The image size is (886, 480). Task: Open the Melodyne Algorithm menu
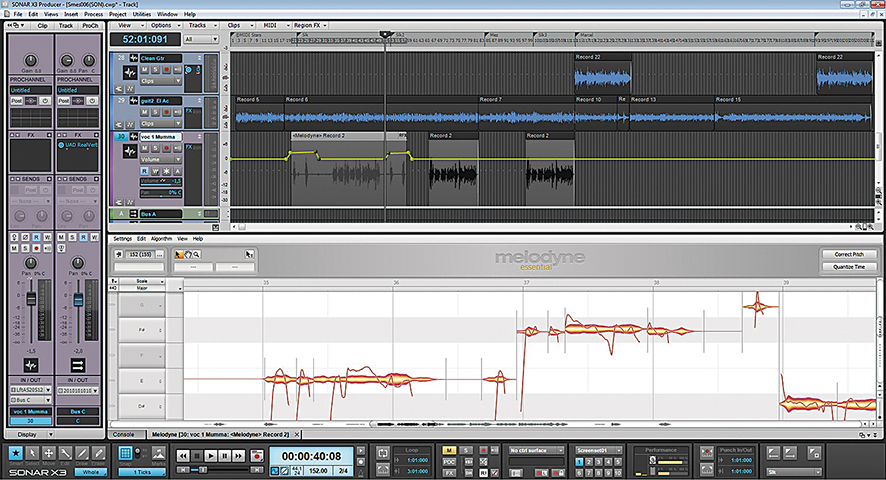coord(162,239)
